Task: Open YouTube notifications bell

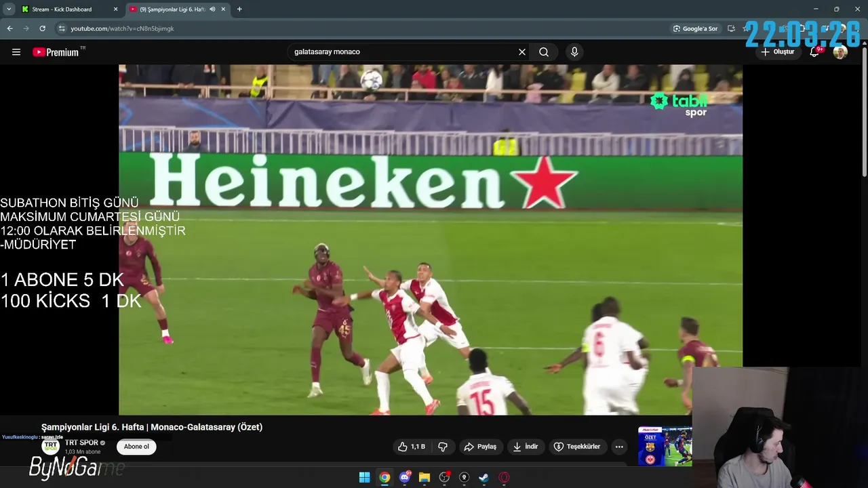Action: click(x=815, y=52)
